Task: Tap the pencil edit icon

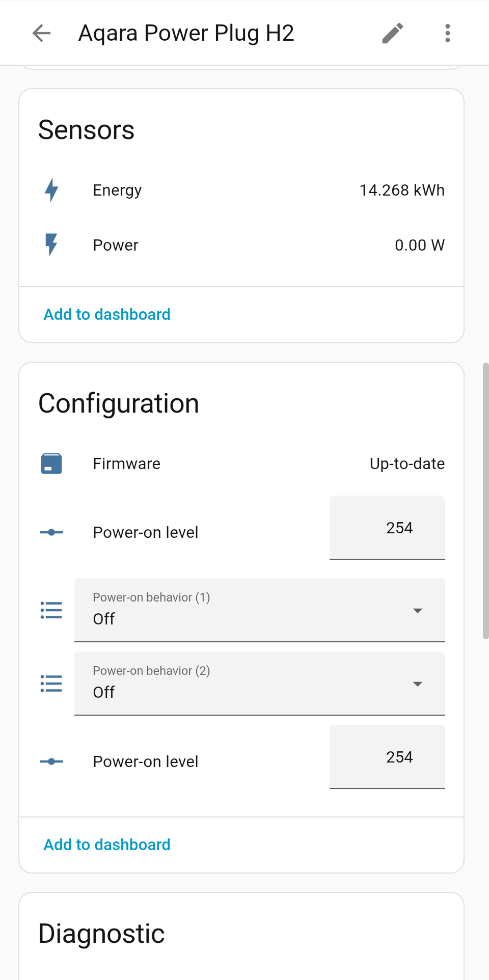Action: coord(393,33)
